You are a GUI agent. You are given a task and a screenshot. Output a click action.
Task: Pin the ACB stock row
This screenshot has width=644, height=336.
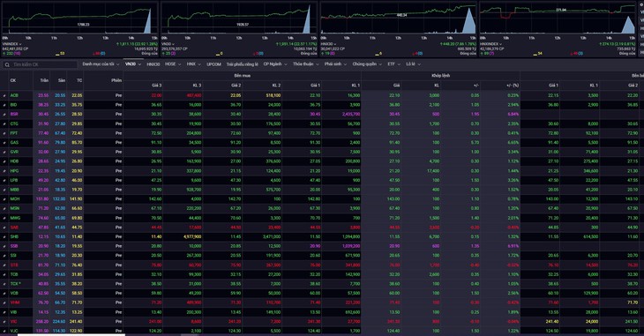[x=4, y=95]
